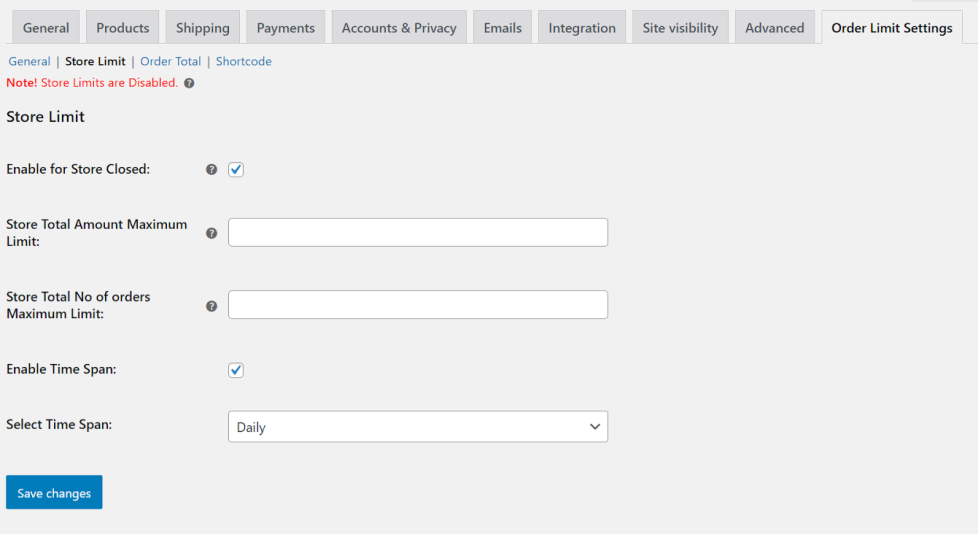Uncheck the Enable Time Span checkbox
978x534 pixels.
click(x=236, y=370)
